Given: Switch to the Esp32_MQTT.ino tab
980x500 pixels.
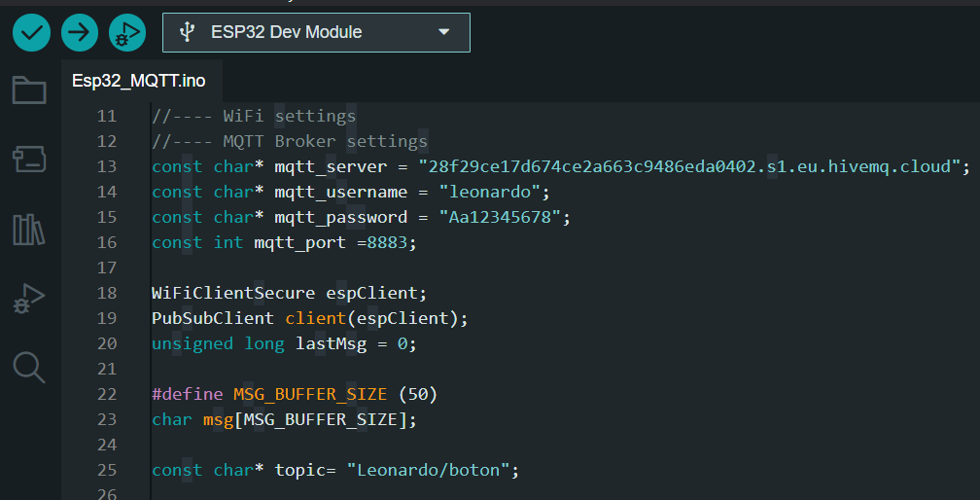Looking at the screenshot, I should [139, 82].
